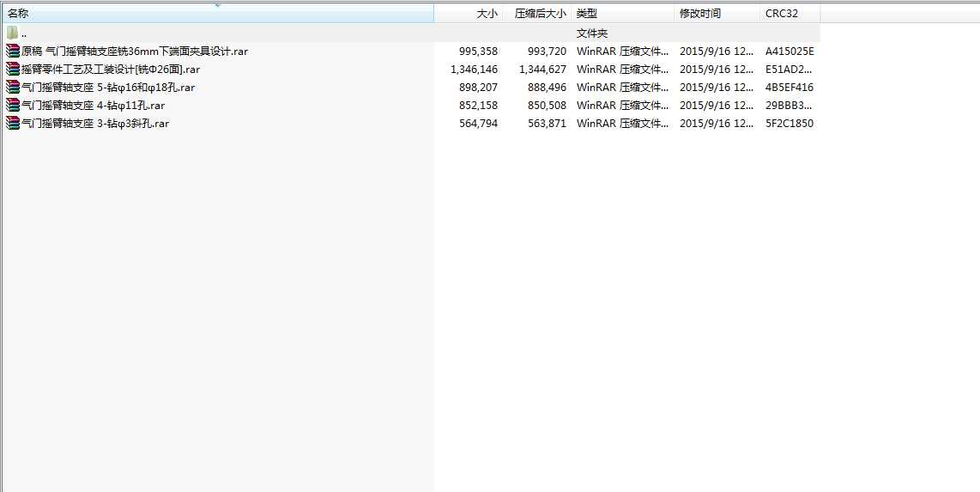The width and height of the screenshot is (980, 492).
Task: Click the parent folder icon
Action: click(13, 33)
